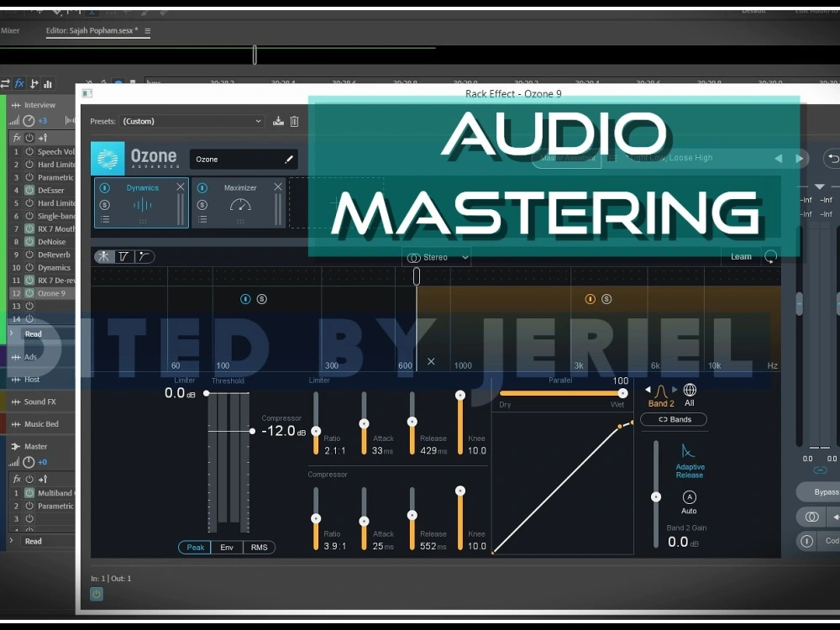Click the DeNoise effect slot in the rack

tap(51, 242)
